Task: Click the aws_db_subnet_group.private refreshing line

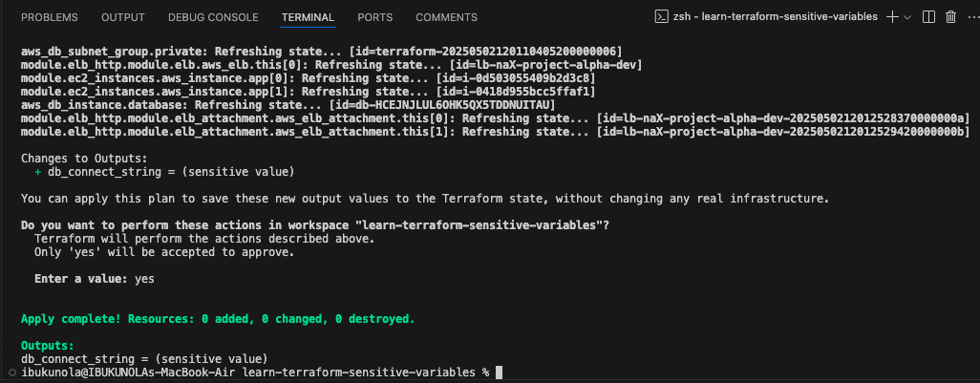Action: [321, 52]
